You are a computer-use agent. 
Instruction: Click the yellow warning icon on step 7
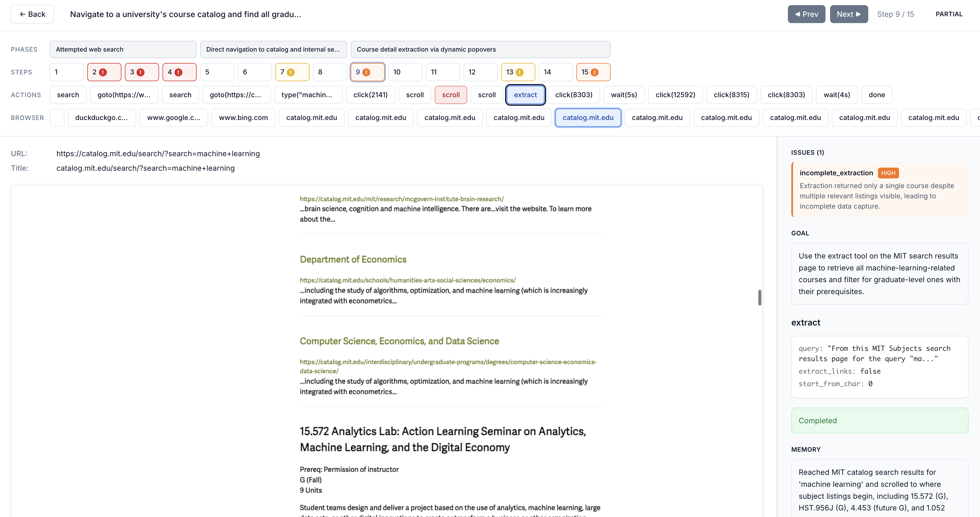[291, 72]
